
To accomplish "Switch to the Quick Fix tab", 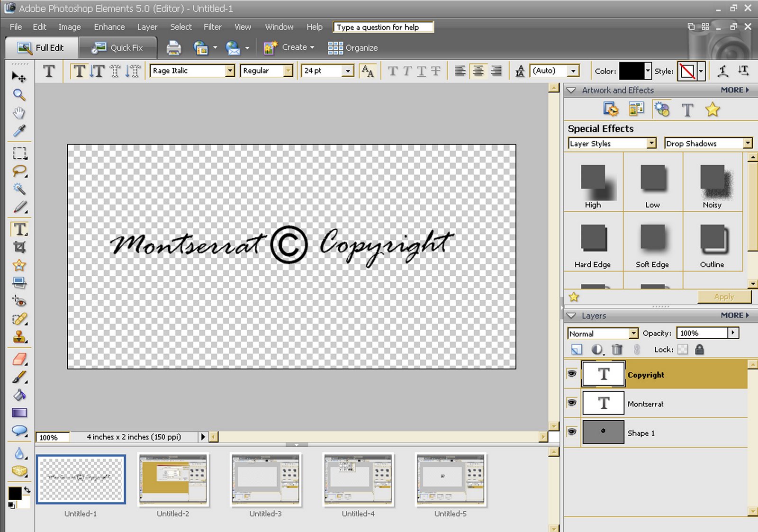I will [117, 48].
